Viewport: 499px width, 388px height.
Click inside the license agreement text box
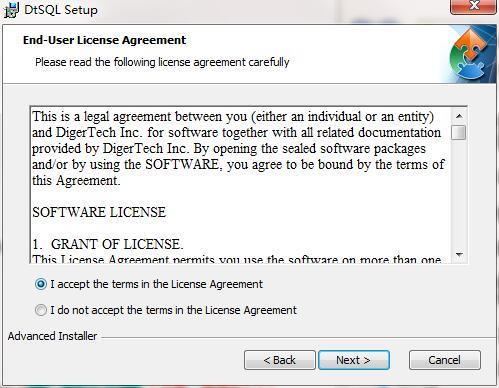click(240, 185)
